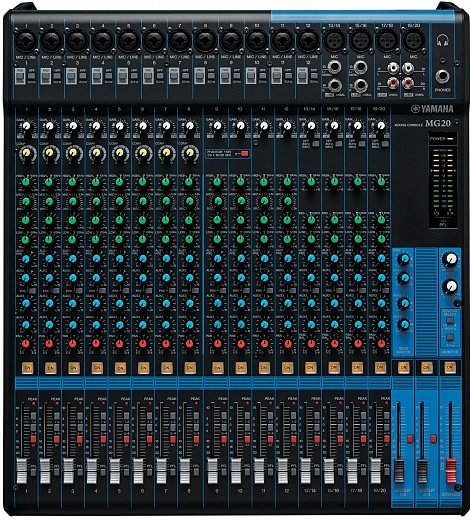Click the Yamaha logo
Image resolution: width=470 pixels, height=520 pixels.
[x=432, y=109]
